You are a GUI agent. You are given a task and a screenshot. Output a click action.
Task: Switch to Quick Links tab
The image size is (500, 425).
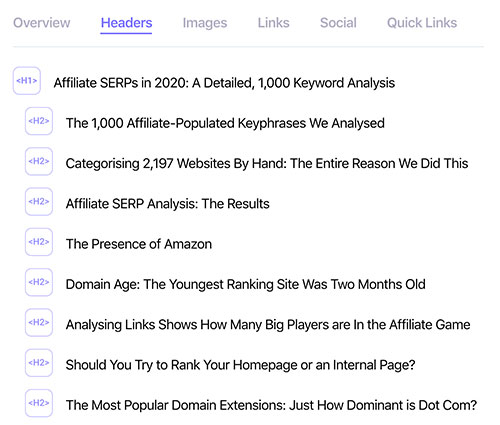pyautogui.click(x=422, y=23)
